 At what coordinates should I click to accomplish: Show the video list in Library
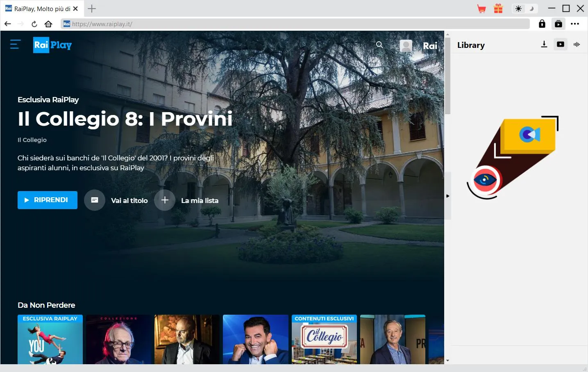(560, 44)
